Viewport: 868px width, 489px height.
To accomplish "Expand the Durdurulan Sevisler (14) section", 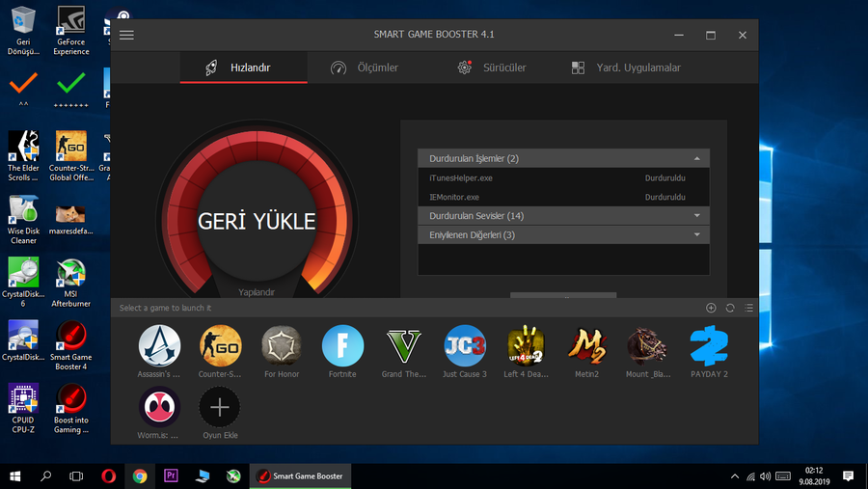I will [563, 215].
